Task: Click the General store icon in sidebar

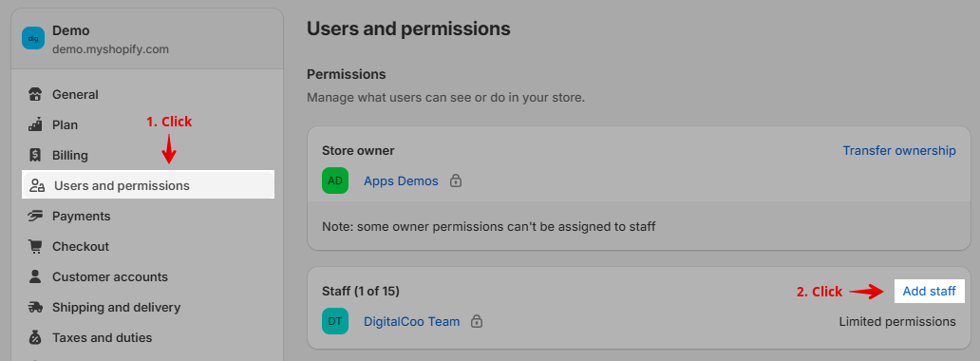Action: [x=36, y=94]
